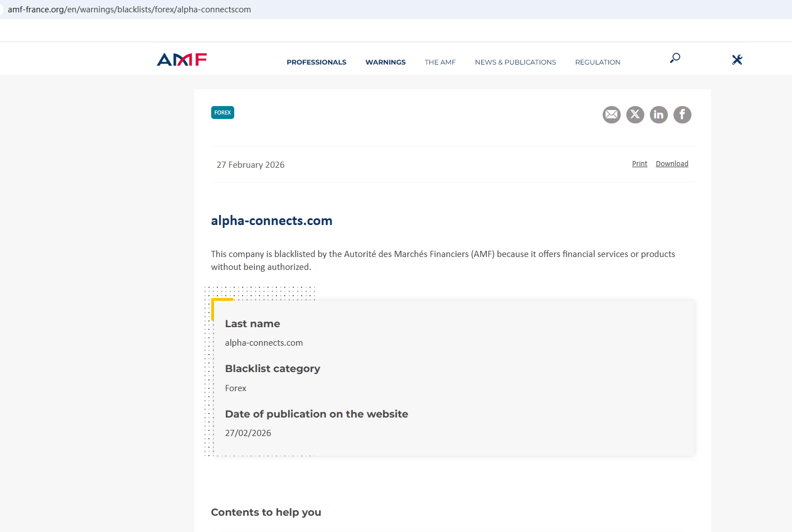Viewport: 792px width, 532px height.
Task: Click the Download link
Action: click(672, 164)
